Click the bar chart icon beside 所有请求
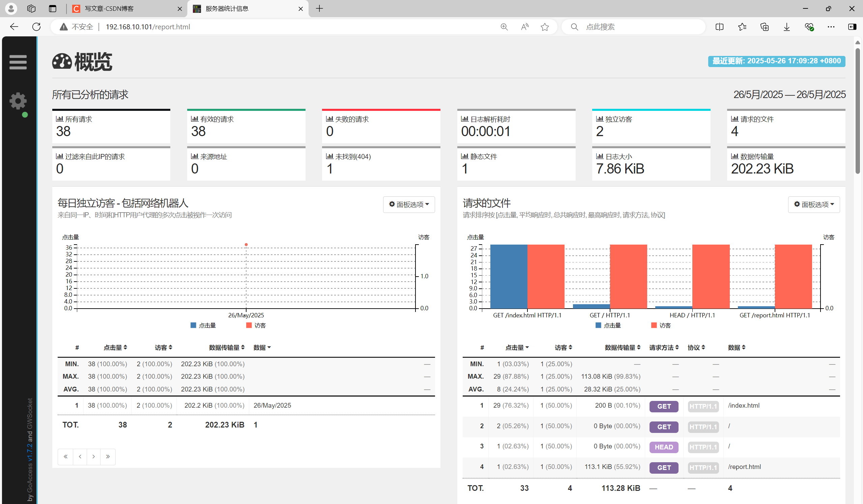This screenshot has width=863, height=504. click(x=59, y=119)
